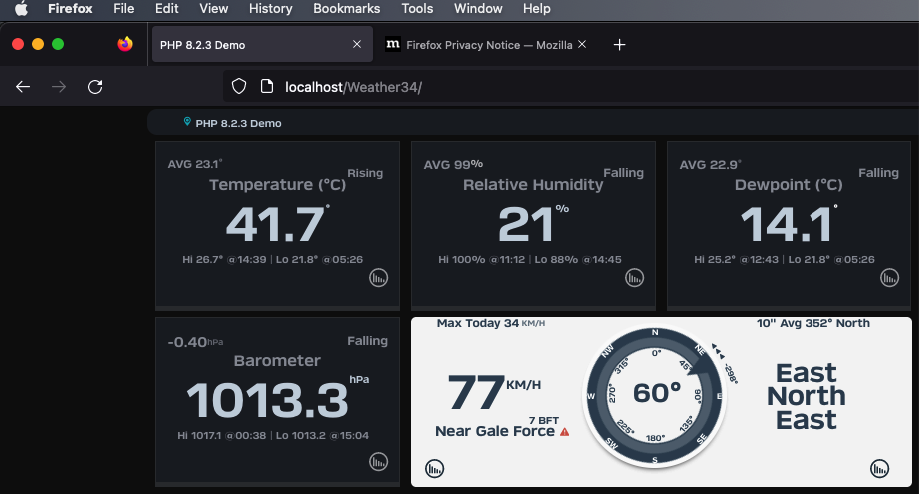
Task: Click the -0.40 hPa barometer change
Action: point(195,342)
